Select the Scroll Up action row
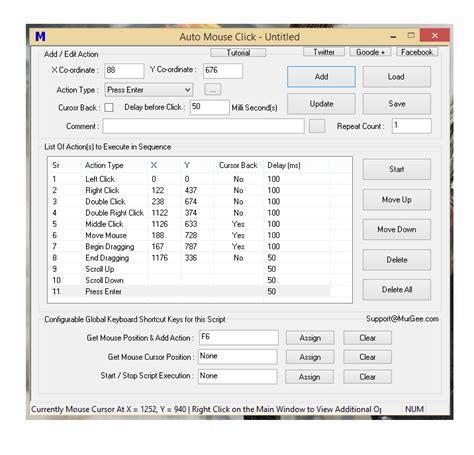The width and height of the screenshot is (474, 455). 190,269
